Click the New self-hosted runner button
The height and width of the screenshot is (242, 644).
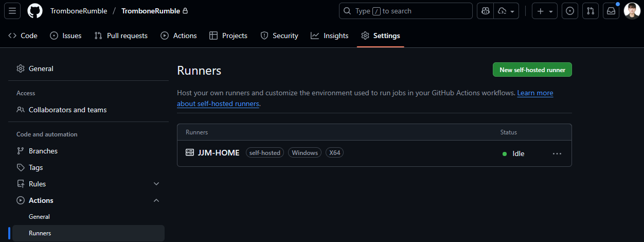[x=532, y=70]
